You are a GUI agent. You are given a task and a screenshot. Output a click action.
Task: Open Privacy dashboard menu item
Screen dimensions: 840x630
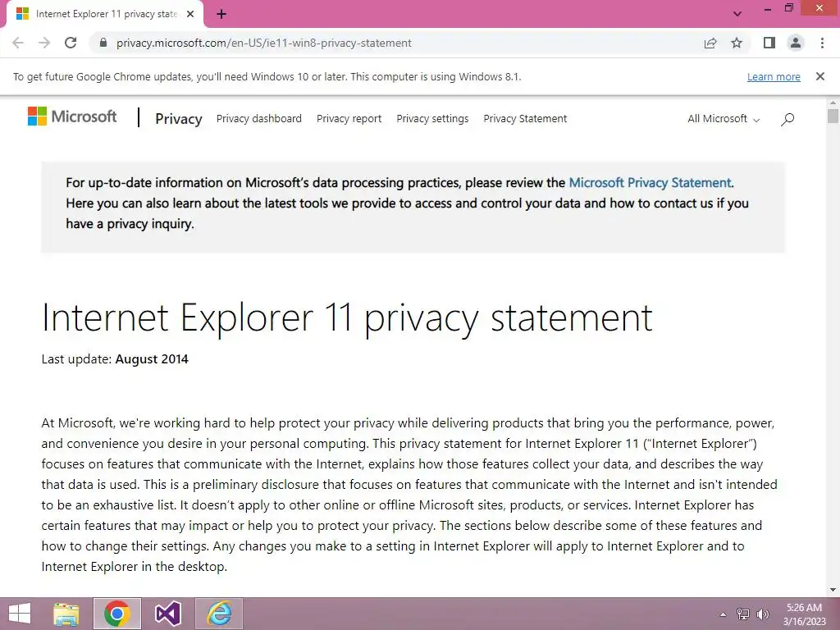pos(258,118)
